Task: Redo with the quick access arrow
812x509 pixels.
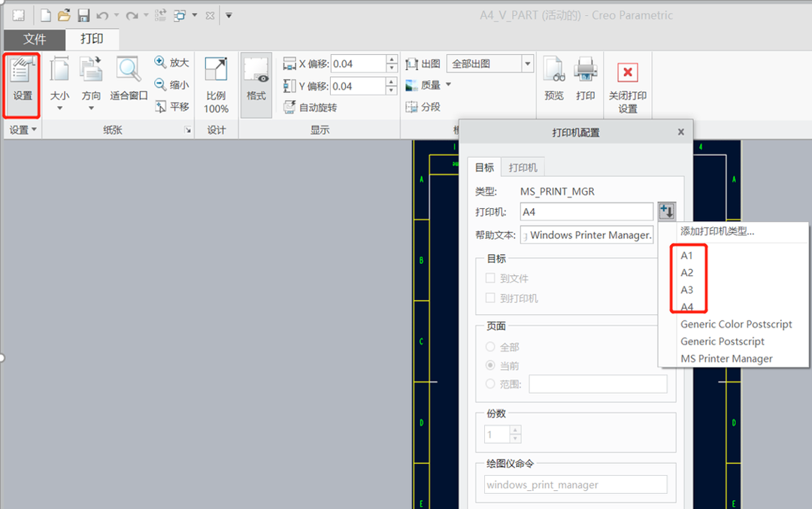Action: 132,16
